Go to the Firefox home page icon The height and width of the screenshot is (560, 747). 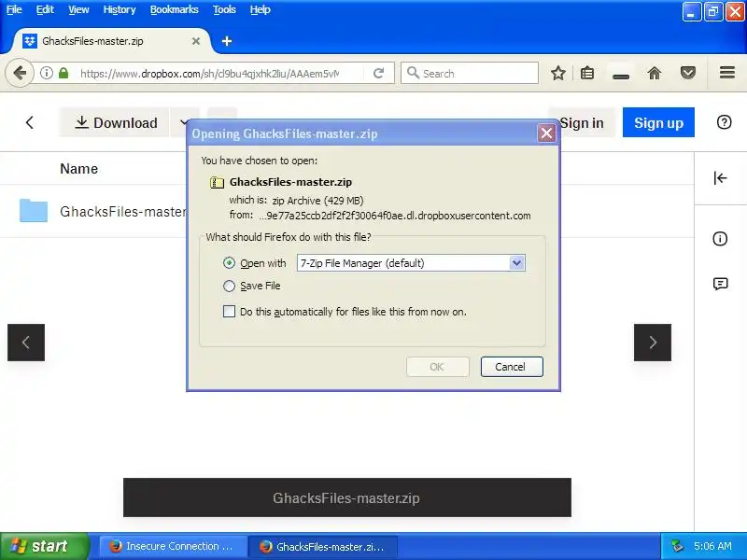pos(655,74)
